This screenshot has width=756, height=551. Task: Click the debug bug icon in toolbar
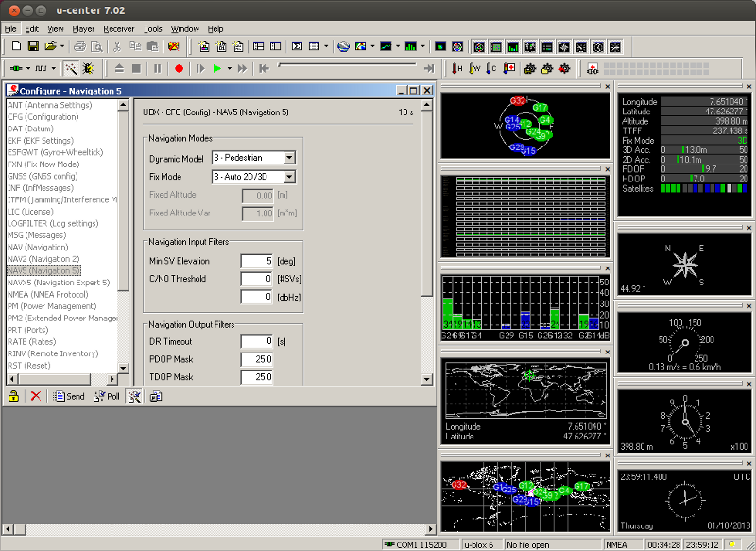pyautogui.click(x=88, y=69)
